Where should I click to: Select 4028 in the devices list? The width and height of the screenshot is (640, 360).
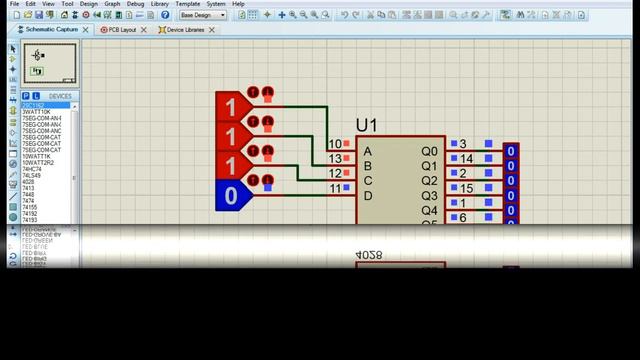28,182
